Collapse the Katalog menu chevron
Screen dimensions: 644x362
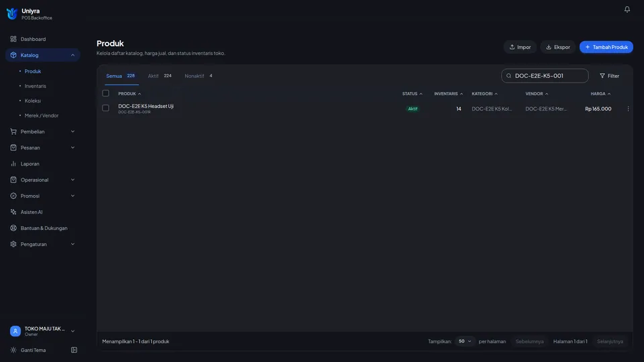(x=72, y=55)
